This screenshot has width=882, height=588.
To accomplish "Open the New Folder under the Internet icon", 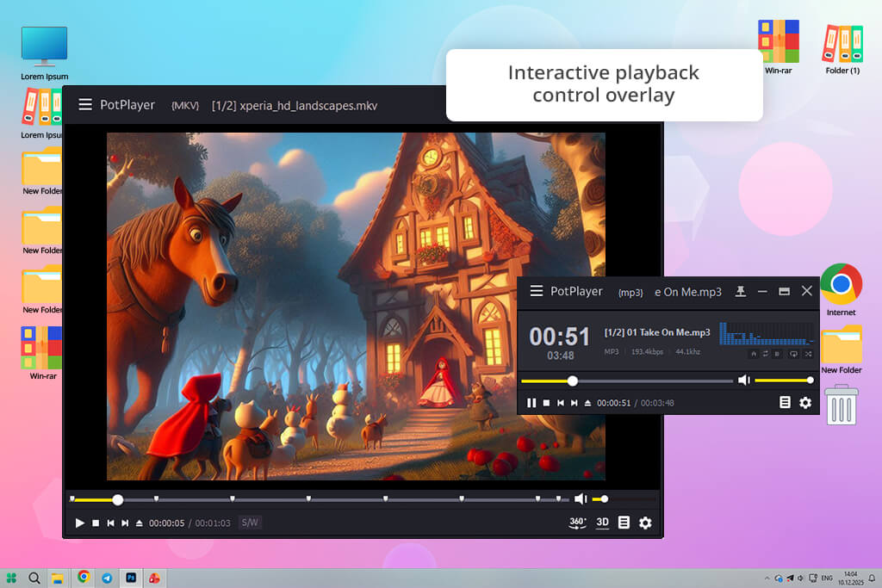I will click(x=841, y=349).
